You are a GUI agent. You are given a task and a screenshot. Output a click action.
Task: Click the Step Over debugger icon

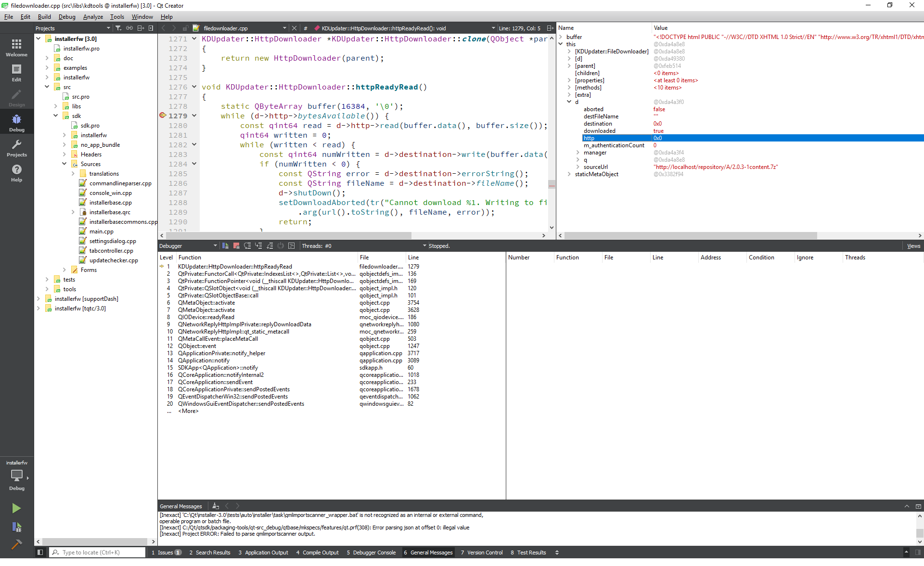(x=247, y=246)
